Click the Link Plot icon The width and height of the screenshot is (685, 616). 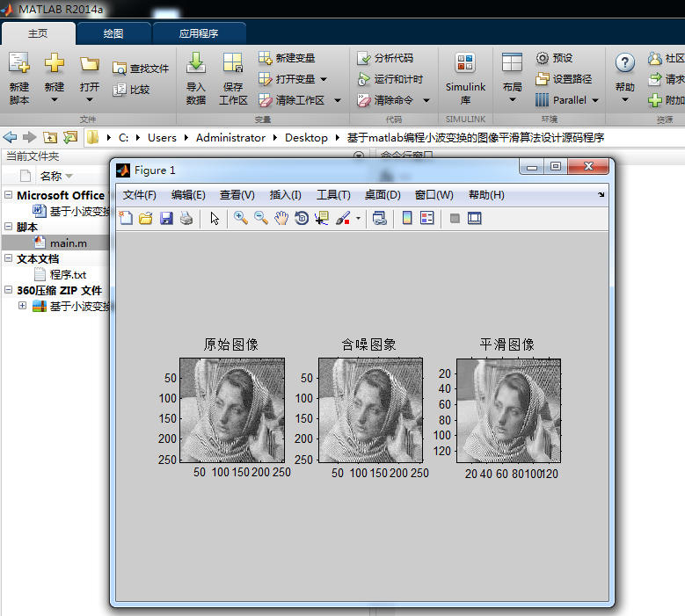pyautogui.click(x=380, y=218)
